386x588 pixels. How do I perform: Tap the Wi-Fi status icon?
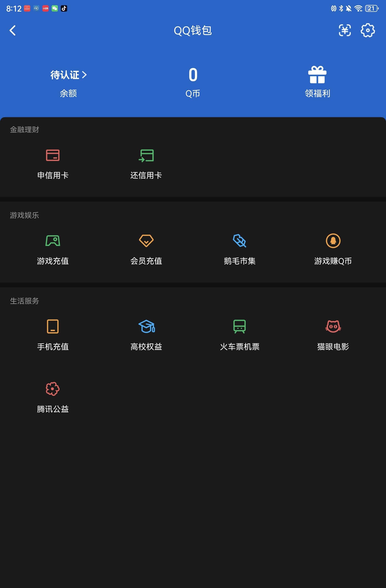pyautogui.click(x=358, y=8)
